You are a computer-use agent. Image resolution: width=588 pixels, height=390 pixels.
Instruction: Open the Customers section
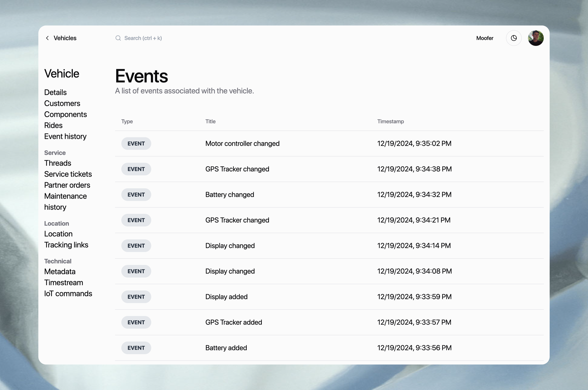[x=62, y=103]
